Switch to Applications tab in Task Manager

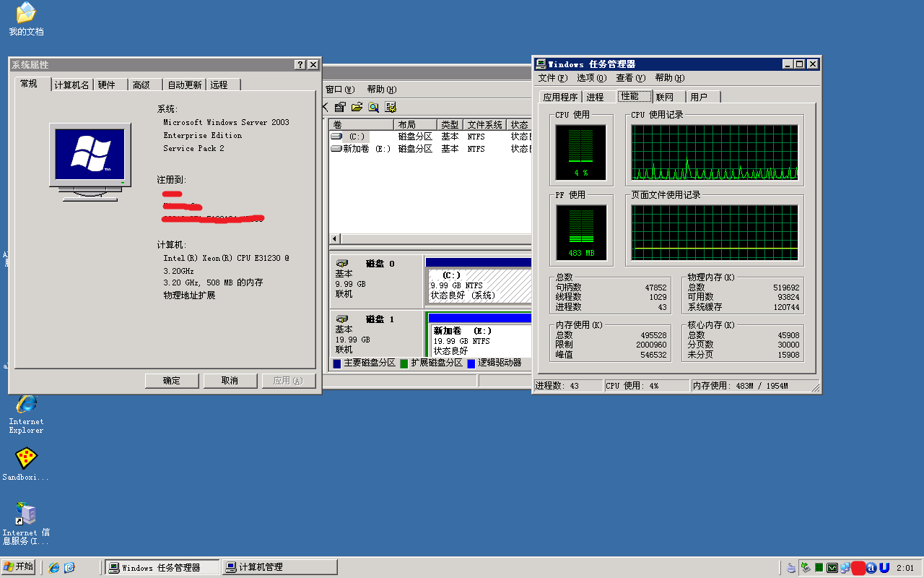(560, 97)
